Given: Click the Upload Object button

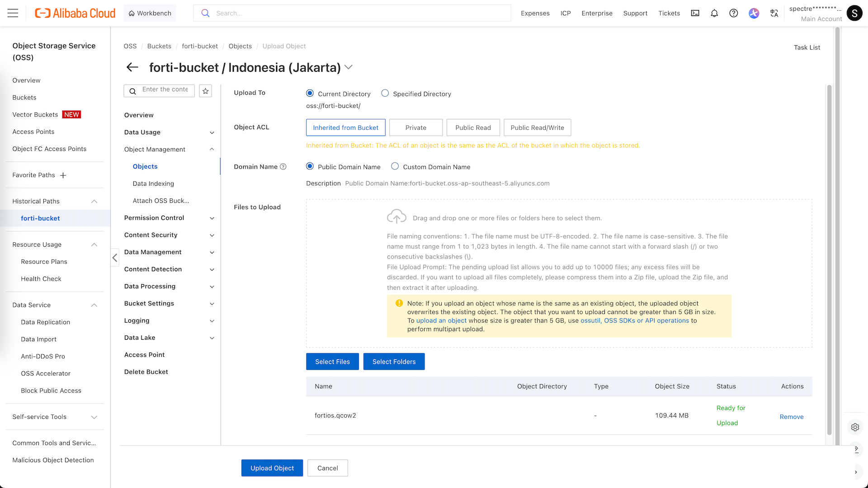Looking at the screenshot, I should [272, 468].
